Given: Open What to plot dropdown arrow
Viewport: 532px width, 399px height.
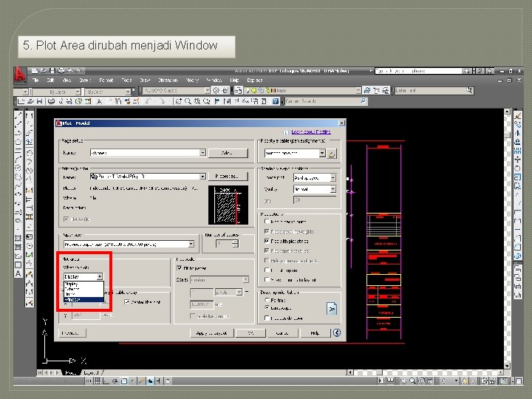Looking at the screenshot, I should coord(100,276).
